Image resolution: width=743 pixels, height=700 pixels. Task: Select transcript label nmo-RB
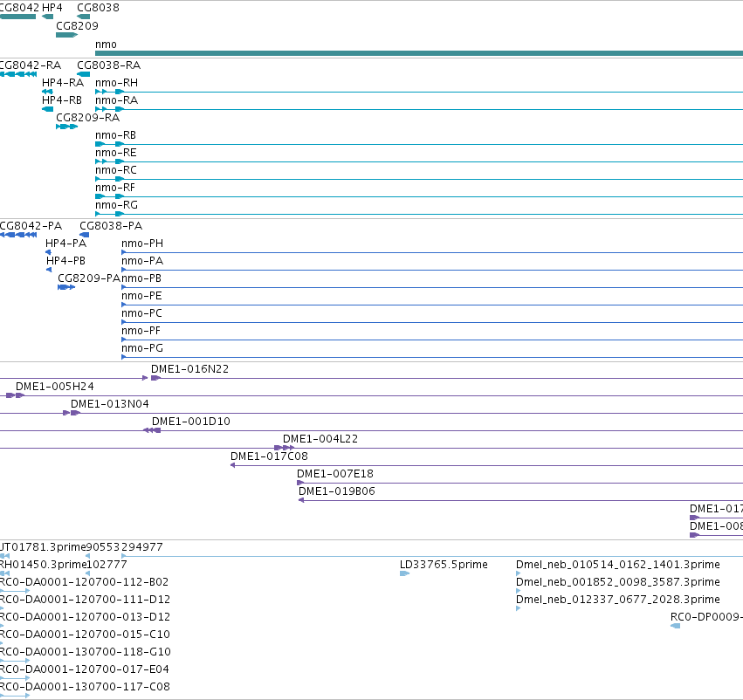click(x=115, y=135)
